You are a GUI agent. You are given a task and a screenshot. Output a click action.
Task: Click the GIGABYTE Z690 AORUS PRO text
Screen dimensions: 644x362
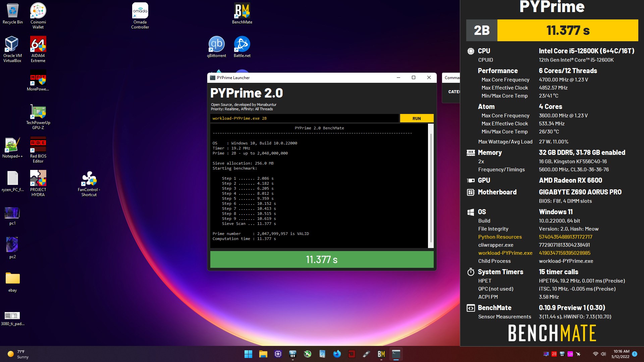pyautogui.click(x=580, y=192)
